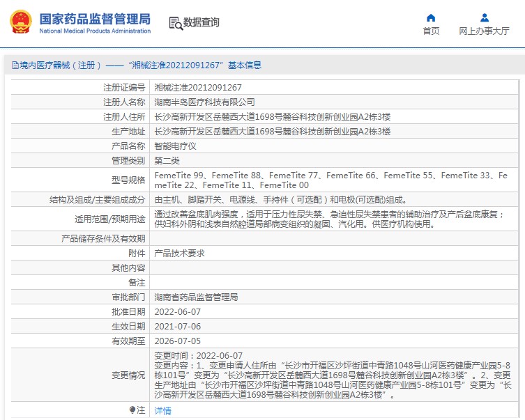The height and width of the screenshot is (420, 525).
Task: Click the 结构及组成/主要组成成分 label
Action: [97, 200]
